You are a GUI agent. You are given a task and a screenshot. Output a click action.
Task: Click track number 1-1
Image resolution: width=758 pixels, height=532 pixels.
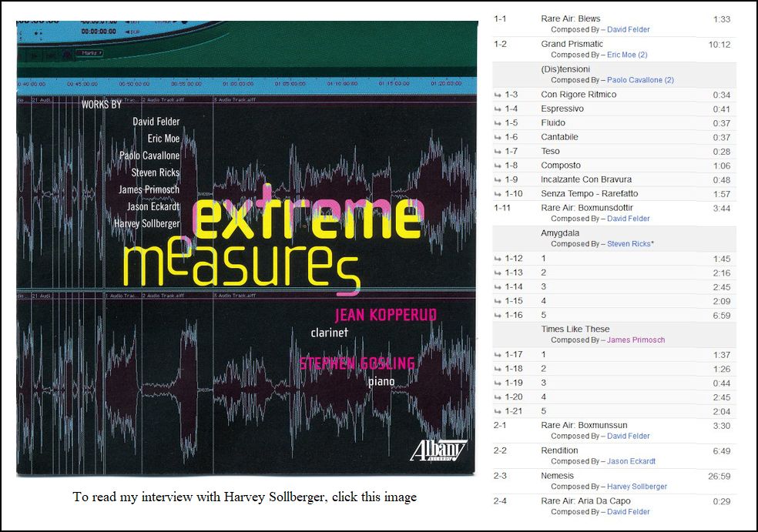point(500,18)
